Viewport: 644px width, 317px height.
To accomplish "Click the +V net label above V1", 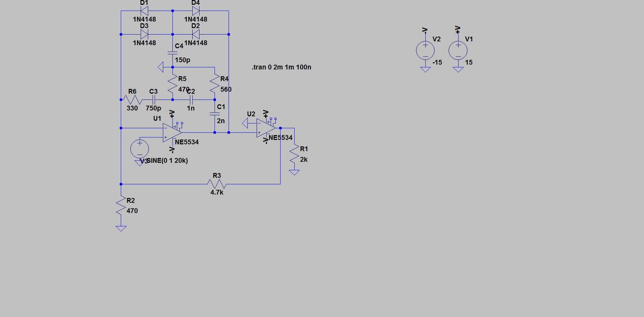I will tap(458, 30).
